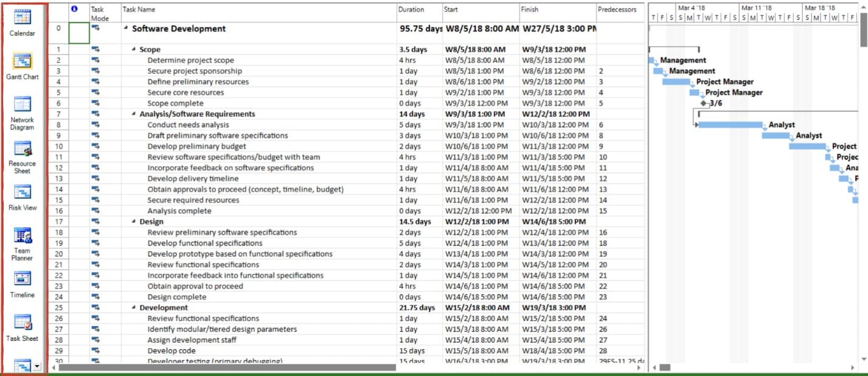Select 'Secure core resources' task name
This screenshot has width=868, height=376.
click(x=186, y=92)
